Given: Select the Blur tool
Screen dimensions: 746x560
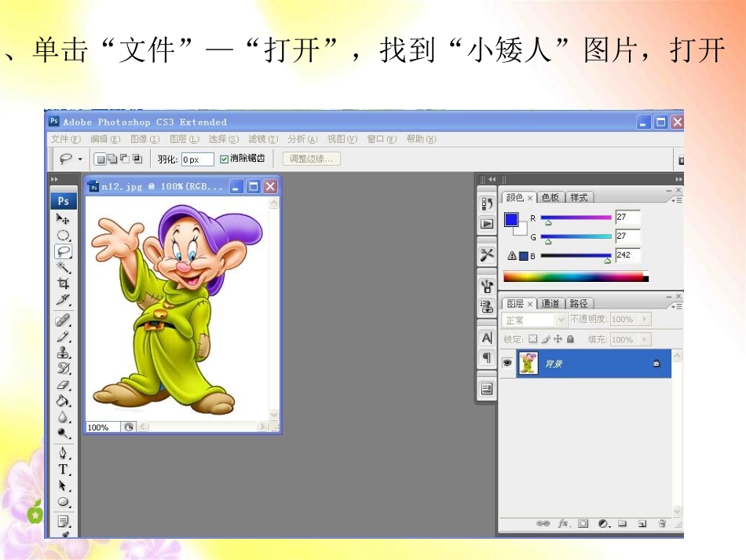Looking at the screenshot, I should point(63,417).
